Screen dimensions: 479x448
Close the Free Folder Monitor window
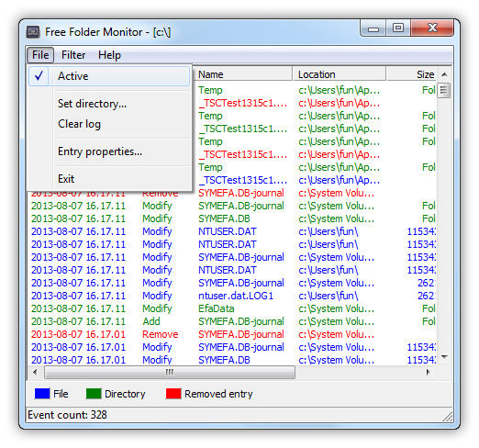click(x=432, y=28)
